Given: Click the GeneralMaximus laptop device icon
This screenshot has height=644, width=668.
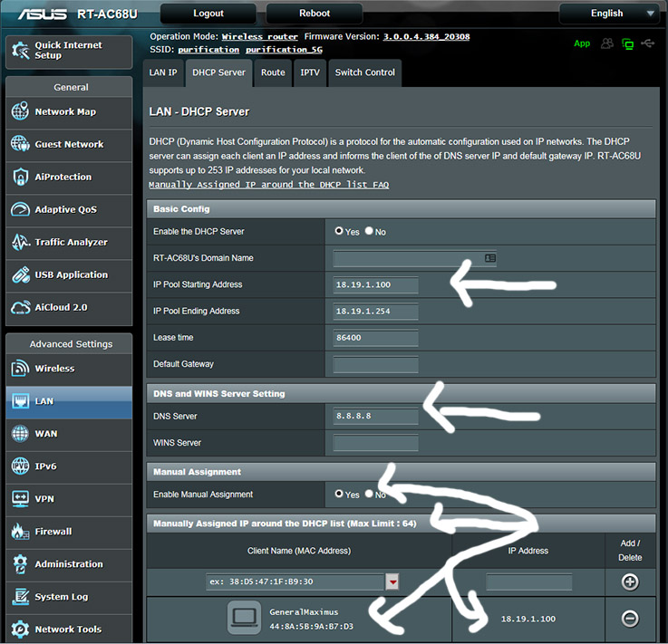Looking at the screenshot, I should click(244, 617).
